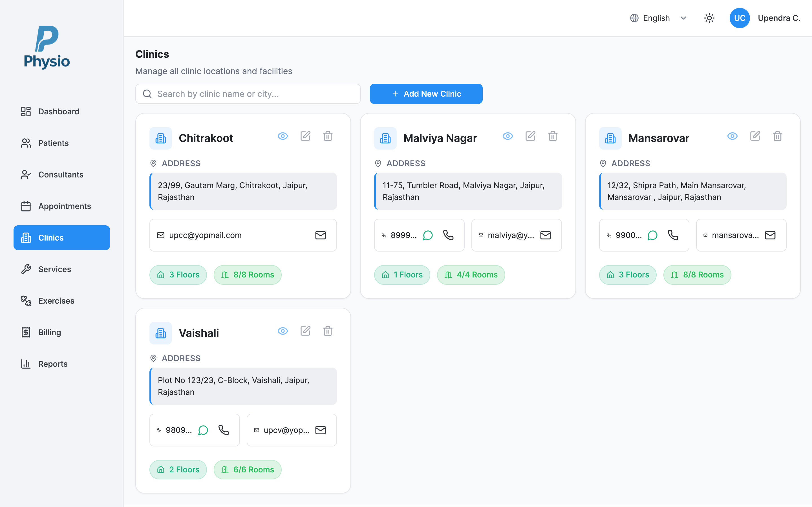Viewport: 812px width, 507px height.
Task: Click the Add New Clinic button
Action: pos(426,94)
